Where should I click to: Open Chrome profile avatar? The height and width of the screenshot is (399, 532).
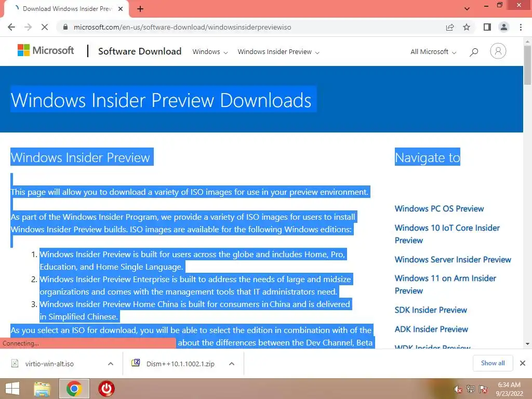pos(504,27)
